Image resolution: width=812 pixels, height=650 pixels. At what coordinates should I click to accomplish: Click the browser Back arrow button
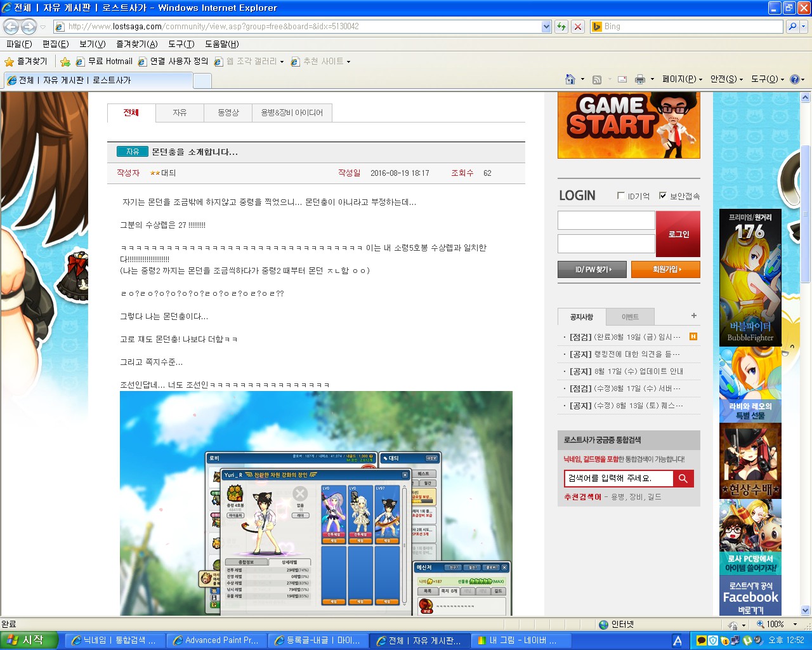[x=11, y=27]
